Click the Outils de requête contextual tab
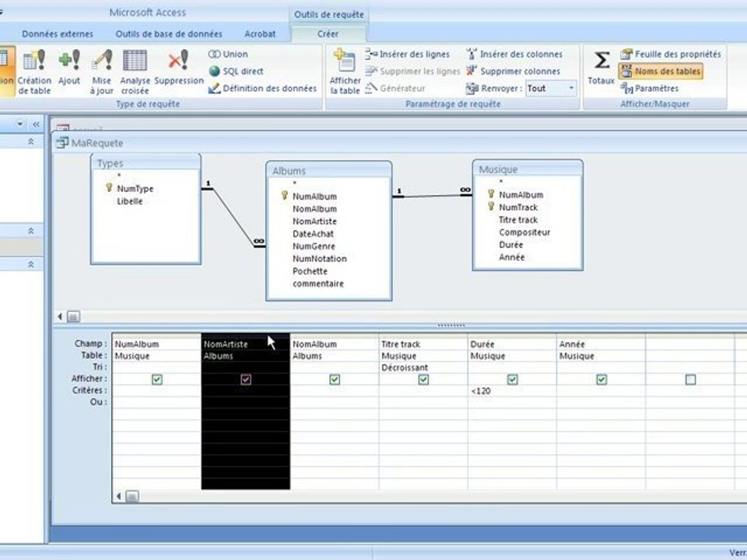Image resolution: width=747 pixels, height=560 pixels. tap(328, 14)
